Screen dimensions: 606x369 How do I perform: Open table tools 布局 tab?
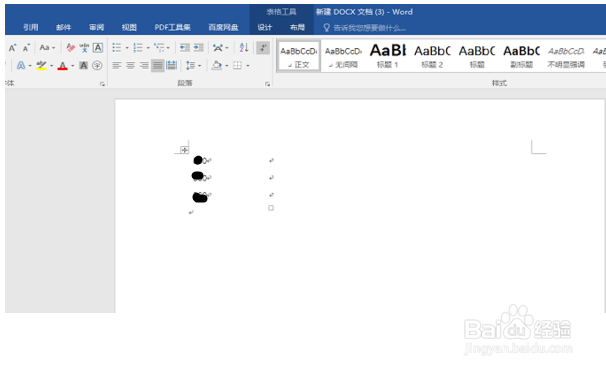297,27
